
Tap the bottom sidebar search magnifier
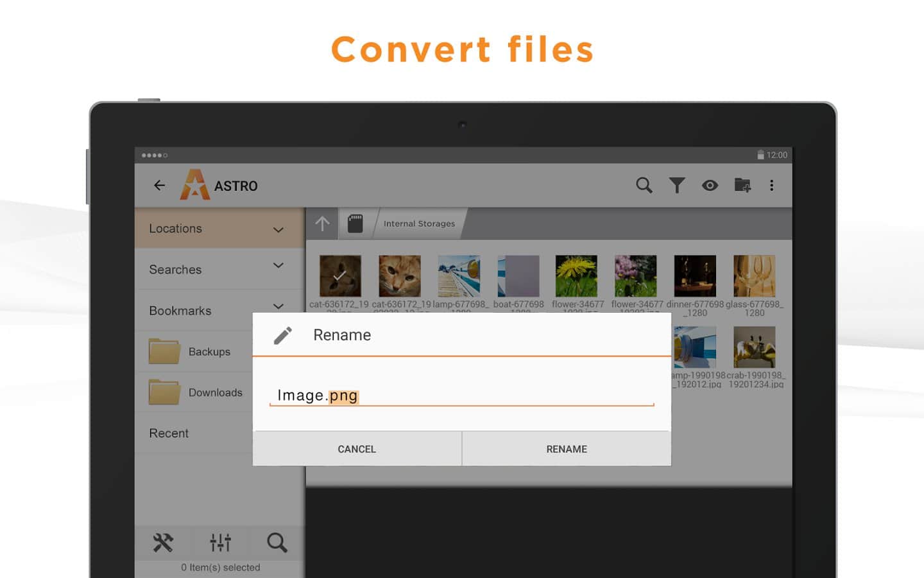(277, 543)
